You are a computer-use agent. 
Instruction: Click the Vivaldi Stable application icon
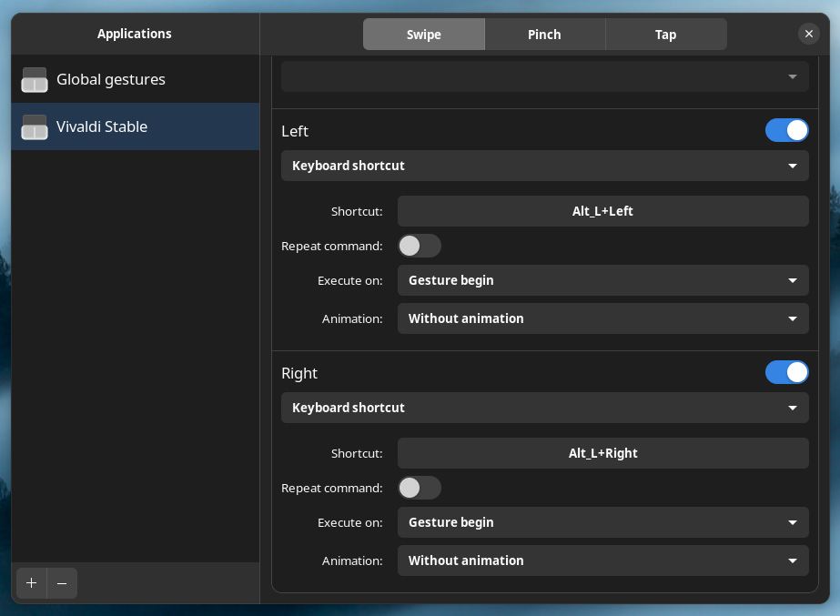pos(34,127)
